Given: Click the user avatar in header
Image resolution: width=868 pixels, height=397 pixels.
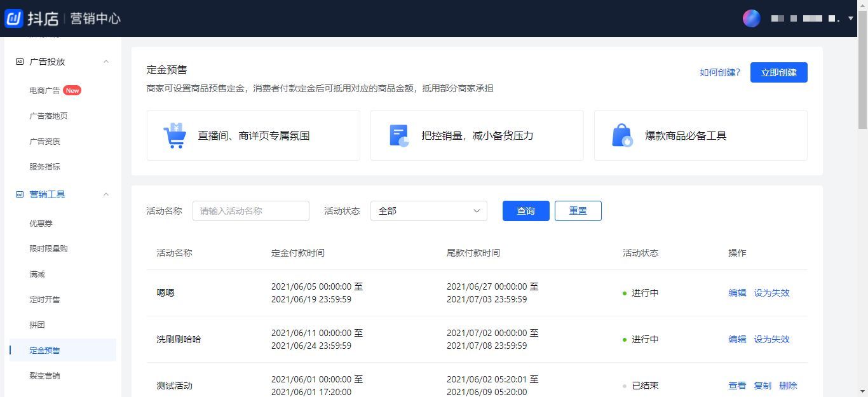Looking at the screenshot, I should (x=751, y=18).
